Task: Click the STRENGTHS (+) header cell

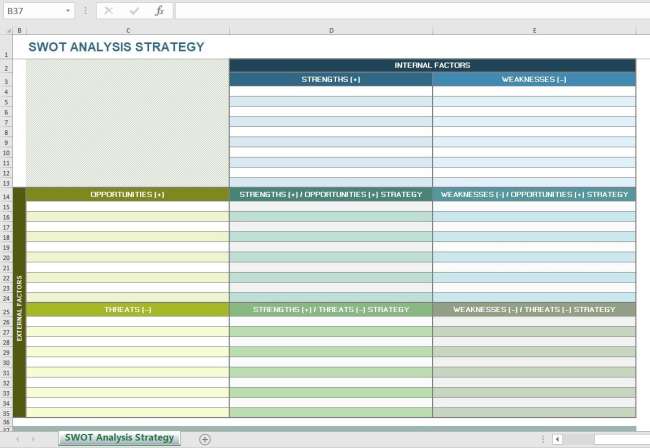Action: pos(331,79)
